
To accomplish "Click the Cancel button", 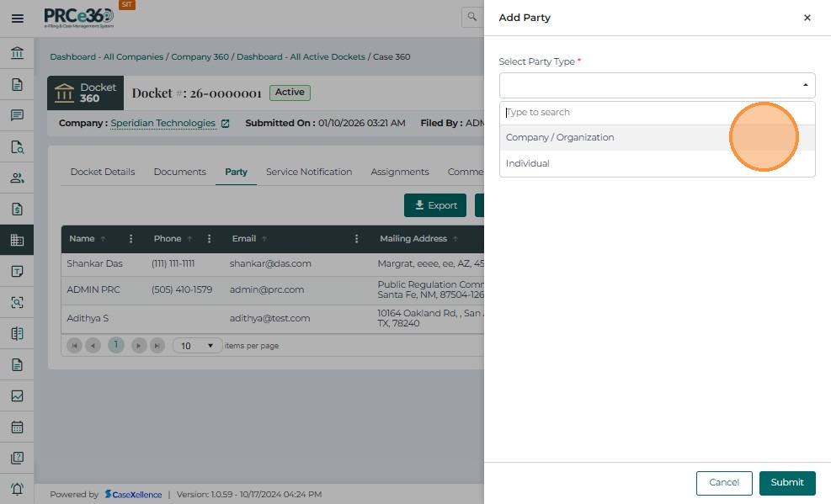I will tap(724, 483).
